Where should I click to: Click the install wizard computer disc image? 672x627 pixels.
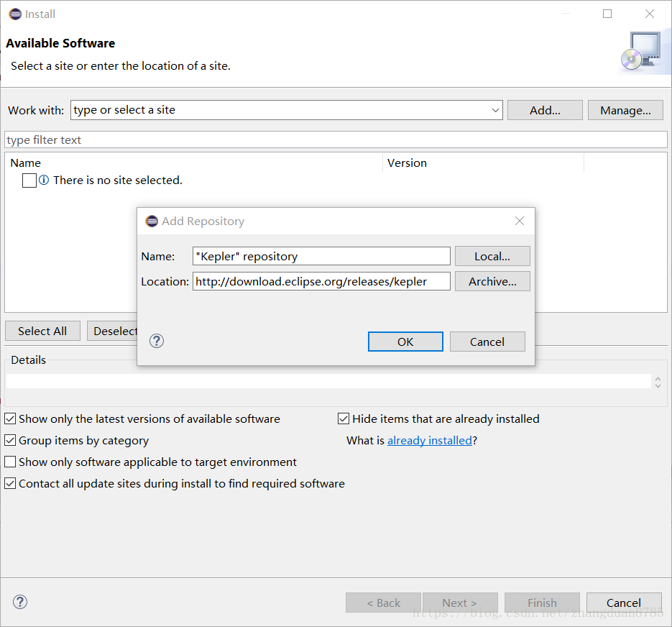click(644, 52)
